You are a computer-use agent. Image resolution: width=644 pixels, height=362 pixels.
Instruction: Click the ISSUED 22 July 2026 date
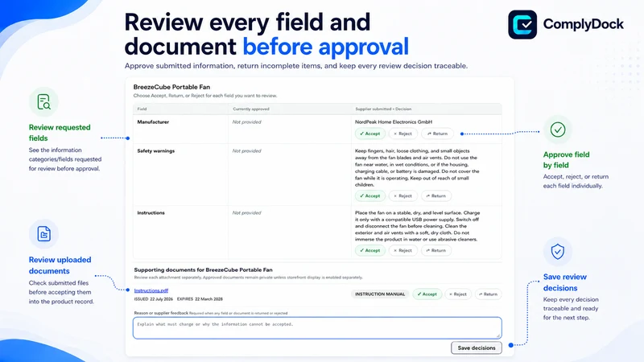pyautogui.click(x=154, y=299)
